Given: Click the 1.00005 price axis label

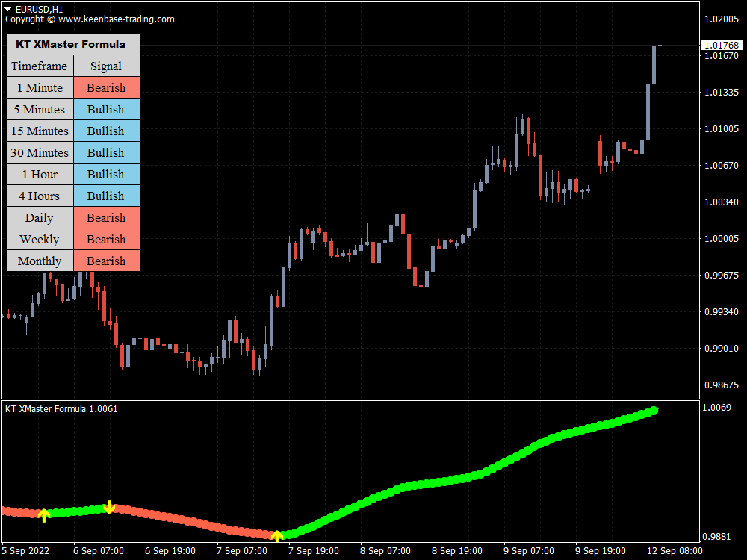Looking at the screenshot, I should tap(722, 239).
